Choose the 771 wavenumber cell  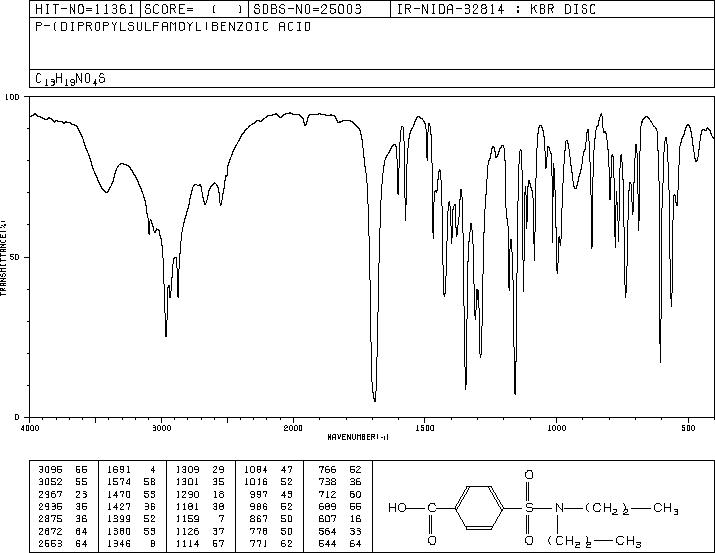pyautogui.click(x=259, y=543)
